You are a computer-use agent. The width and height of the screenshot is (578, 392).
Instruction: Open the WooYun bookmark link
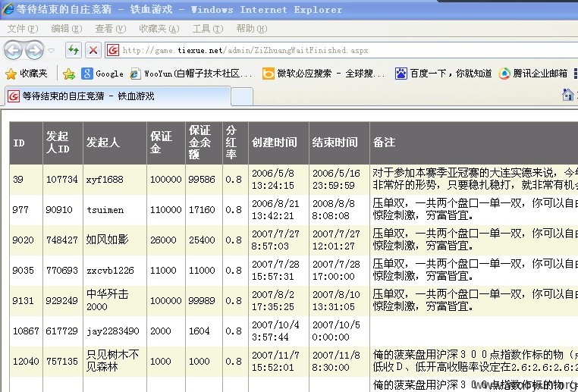point(191,74)
